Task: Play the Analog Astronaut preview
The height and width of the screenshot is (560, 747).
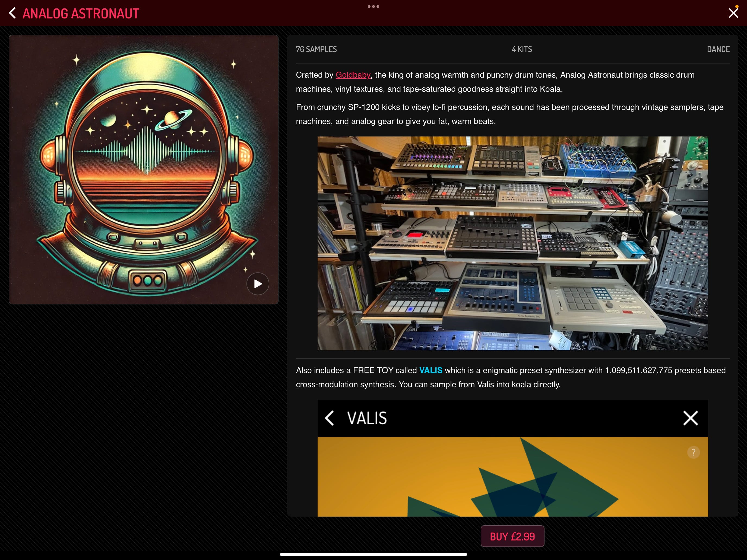Action: tap(258, 284)
